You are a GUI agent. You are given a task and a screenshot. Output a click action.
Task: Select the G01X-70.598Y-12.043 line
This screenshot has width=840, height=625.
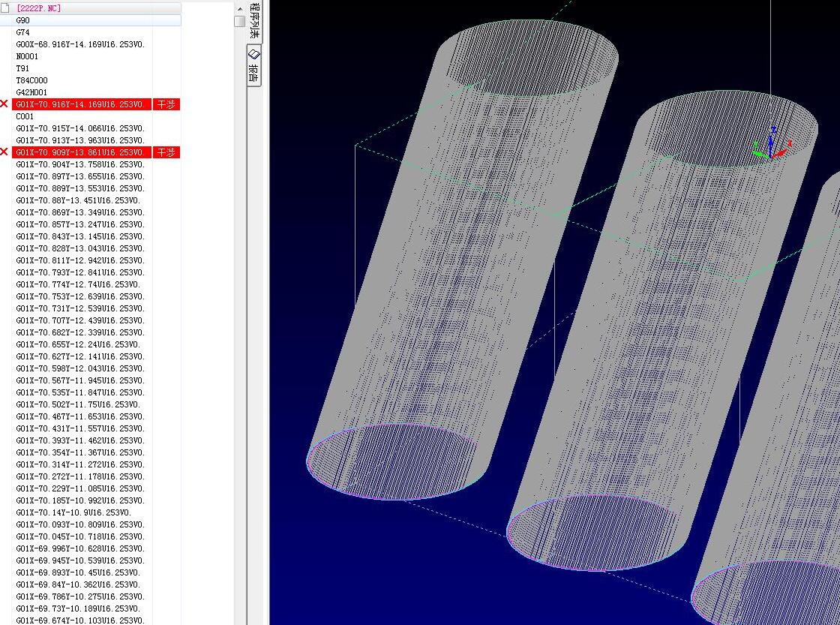coord(80,368)
